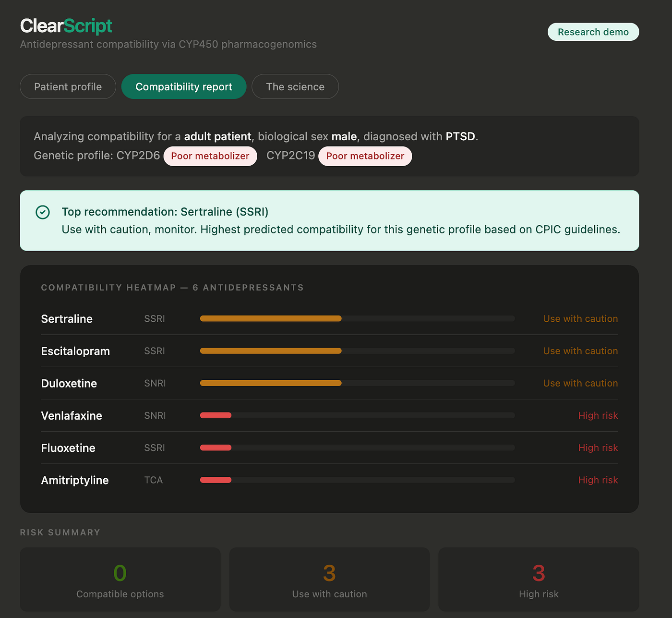Image resolution: width=672 pixels, height=618 pixels.
Task: Select the Fluoxetine drug name
Action: pyautogui.click(x=68, y=448)
